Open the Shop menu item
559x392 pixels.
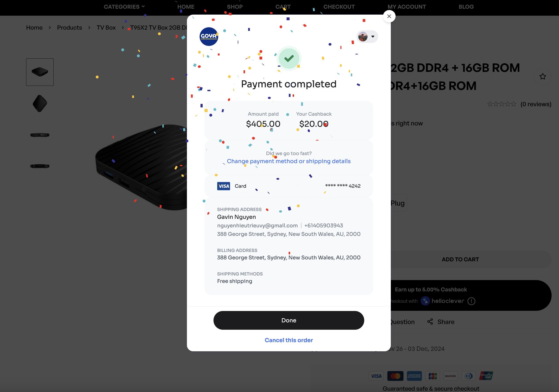[x=235, y=7]
